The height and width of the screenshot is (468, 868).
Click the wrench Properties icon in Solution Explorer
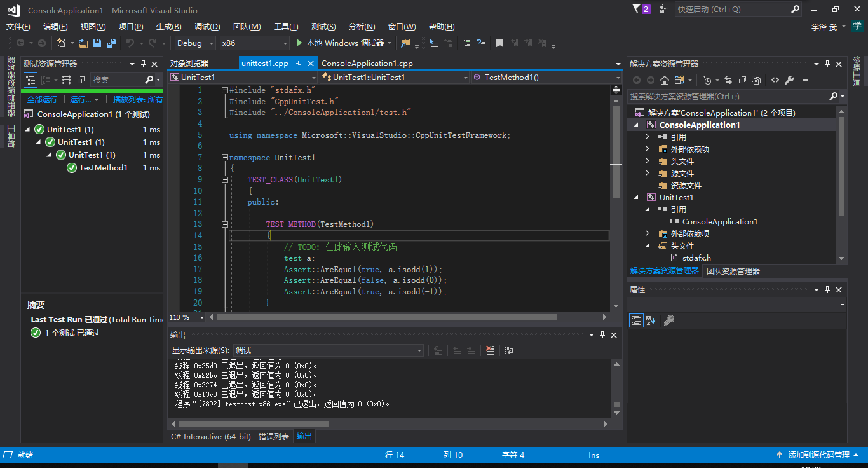[x=789, y=80]
